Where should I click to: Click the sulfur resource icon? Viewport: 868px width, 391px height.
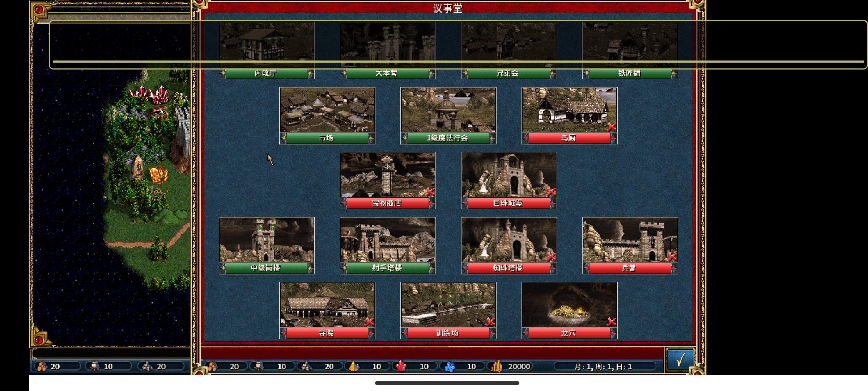coord(354,366)
